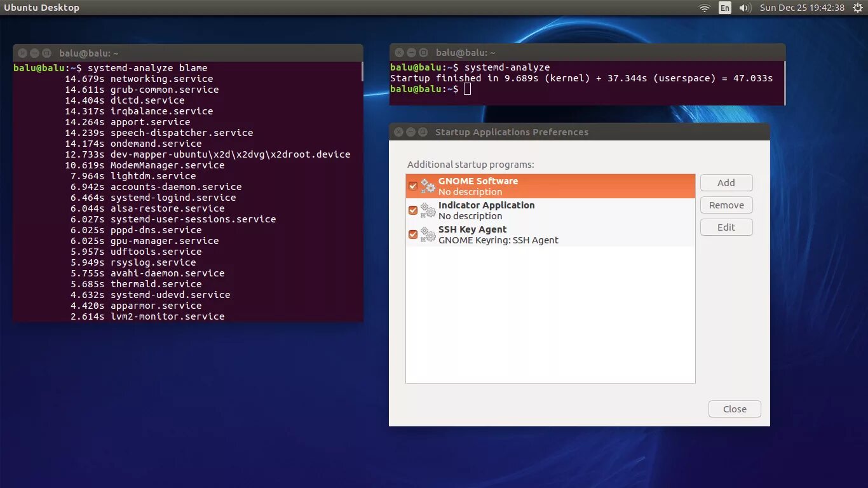Click the speech-dispatcher.service line
Screen dimensions: 868x488
click(x=159, y=133)
